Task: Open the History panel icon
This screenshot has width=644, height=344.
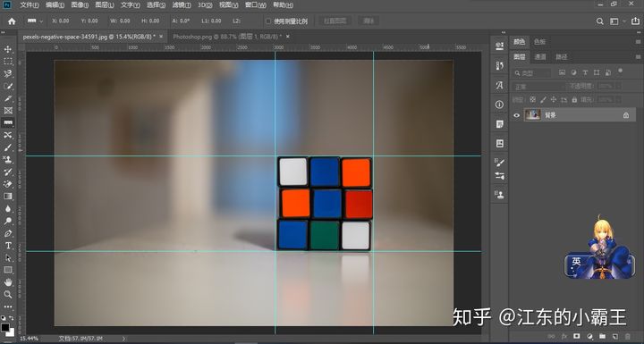Action: [x=499, y=66]
